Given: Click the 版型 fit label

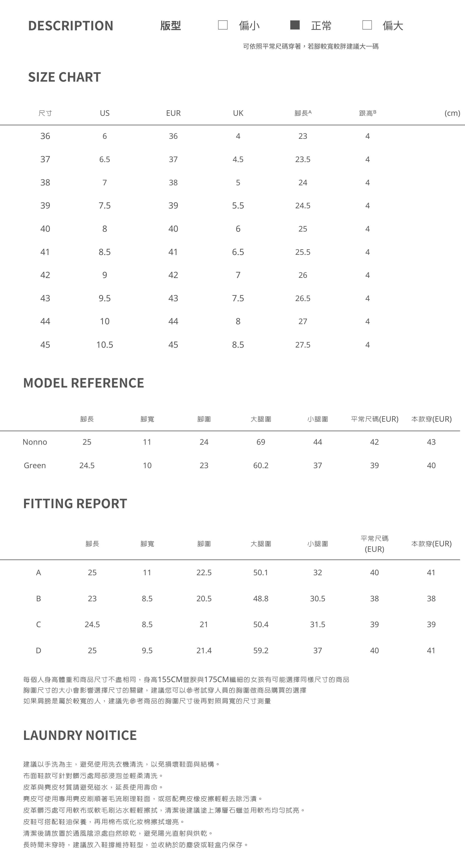Looking at the screenshot, I should pos(171,26).
